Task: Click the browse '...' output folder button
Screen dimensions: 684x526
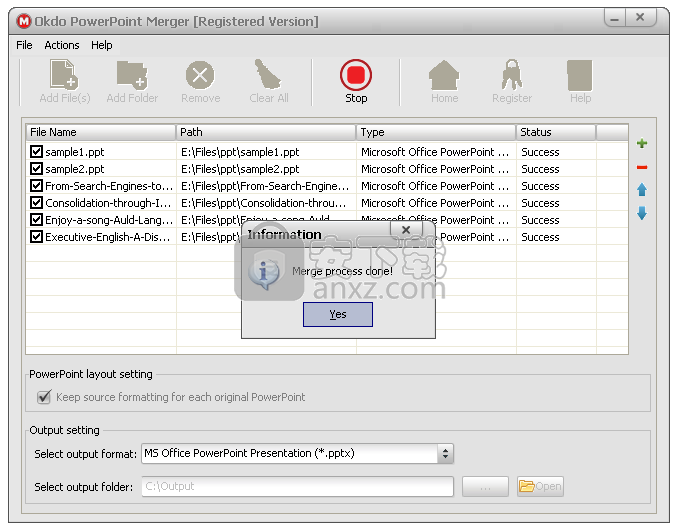Action: point(485,486)
